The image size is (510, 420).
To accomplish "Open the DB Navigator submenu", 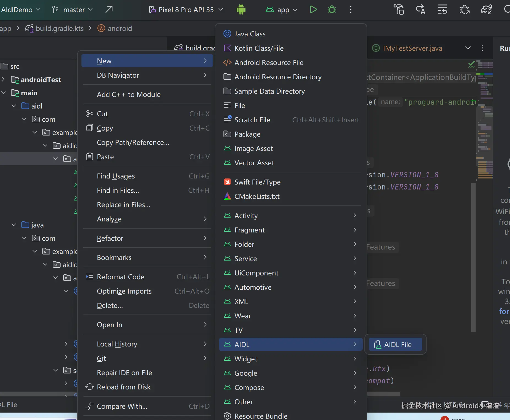I will (147, 75).
